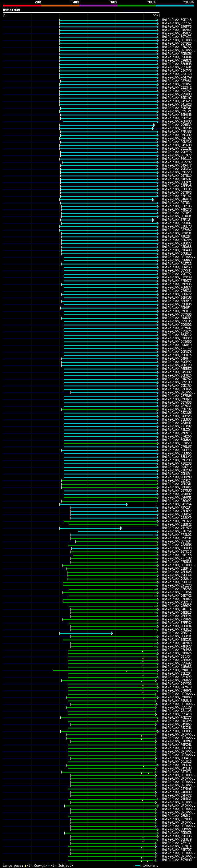Click the UniRef100_Q26697 label

pyautogui.click(x=177, y=606)
